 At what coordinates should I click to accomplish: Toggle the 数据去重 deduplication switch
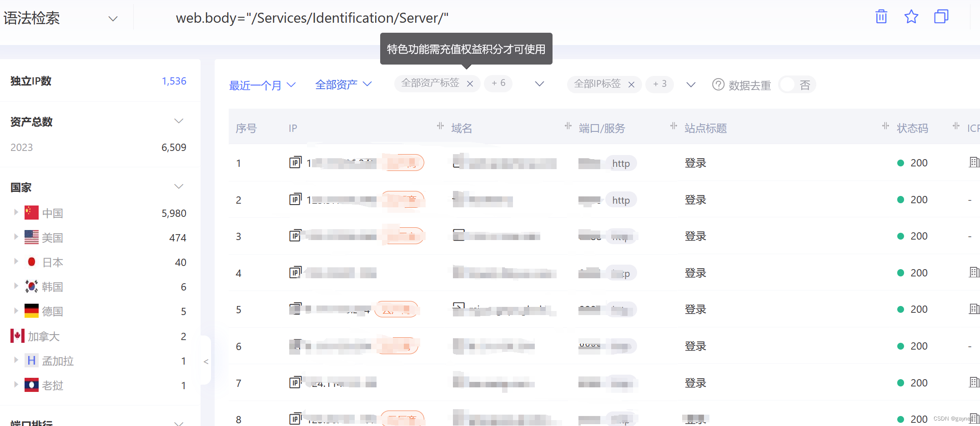[797, 85]
